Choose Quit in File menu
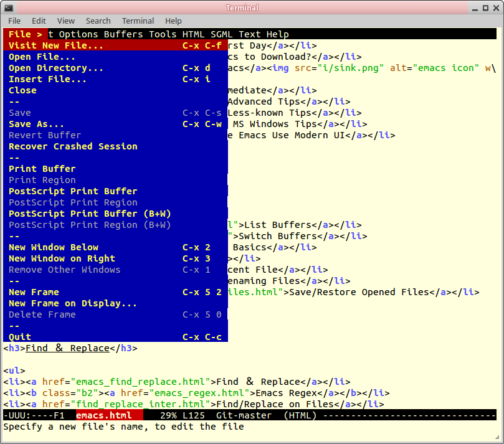The width and height of the screenshot is (504, 444). click(x=115, y=337)
